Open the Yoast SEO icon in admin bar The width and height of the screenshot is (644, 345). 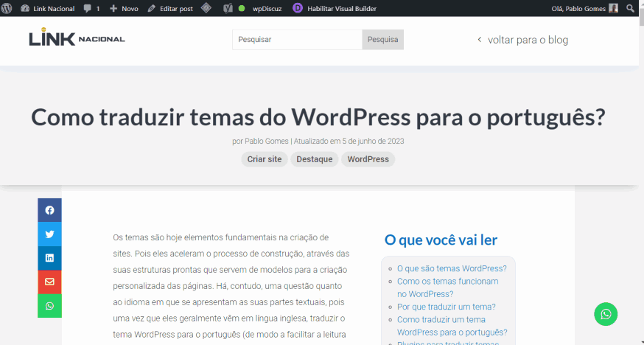[x=228, y=8]
